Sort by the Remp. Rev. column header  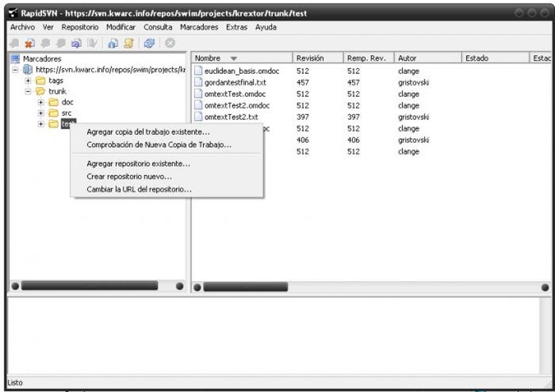369,58
